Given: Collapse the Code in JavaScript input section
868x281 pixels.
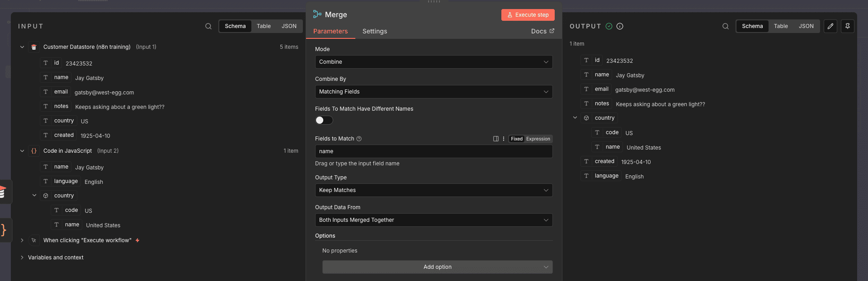Looking at the screenshot, I should point(22,151).
